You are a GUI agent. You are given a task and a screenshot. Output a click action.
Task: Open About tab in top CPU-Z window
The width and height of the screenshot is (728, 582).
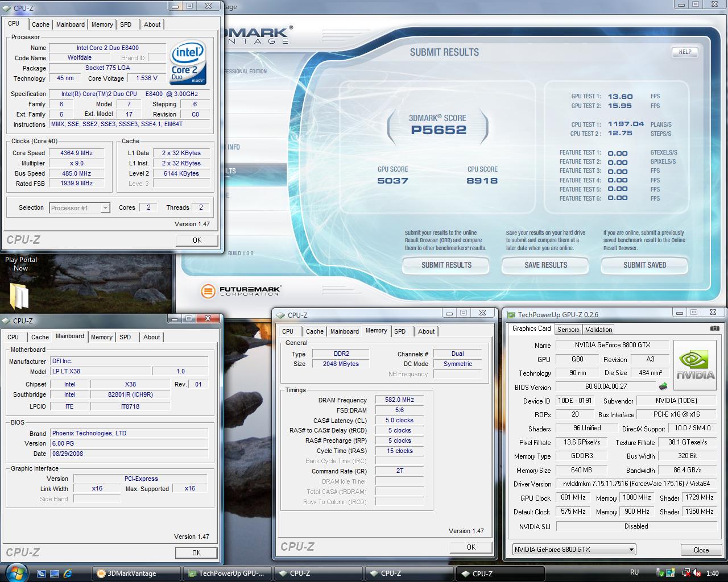(152, 24)
